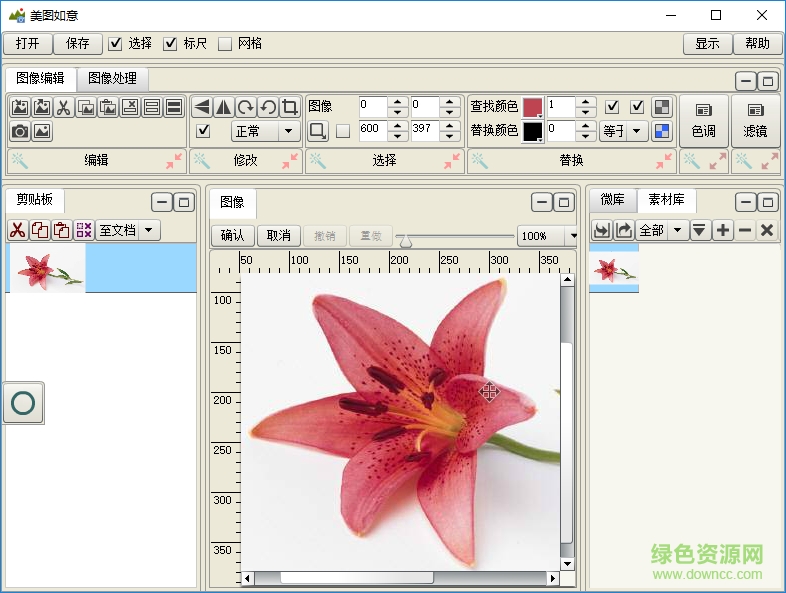Uncheck the 选择 checkbox in top toolbar
This screenshot has width=786, height=593.
(115, 43)
